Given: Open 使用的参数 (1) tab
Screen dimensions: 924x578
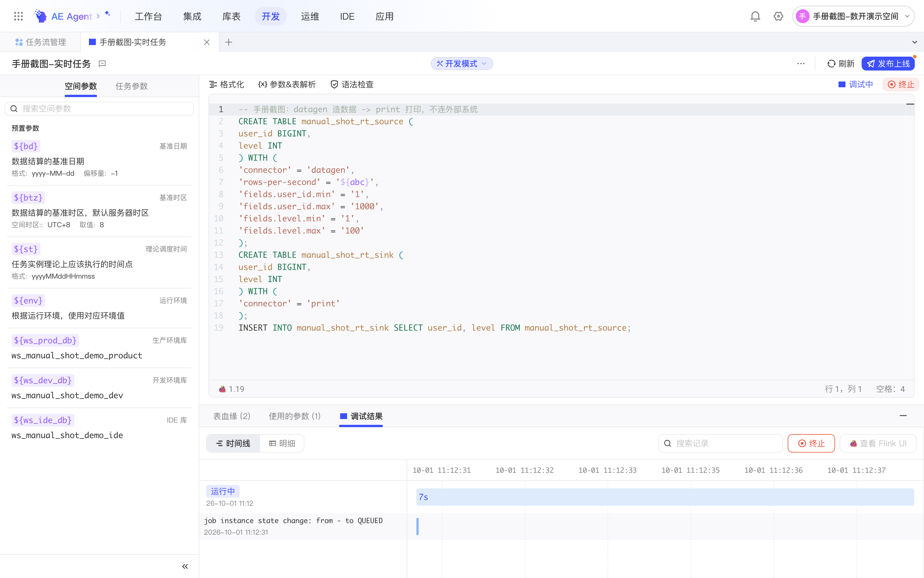Looking at the screenshot, I should 295,416.
